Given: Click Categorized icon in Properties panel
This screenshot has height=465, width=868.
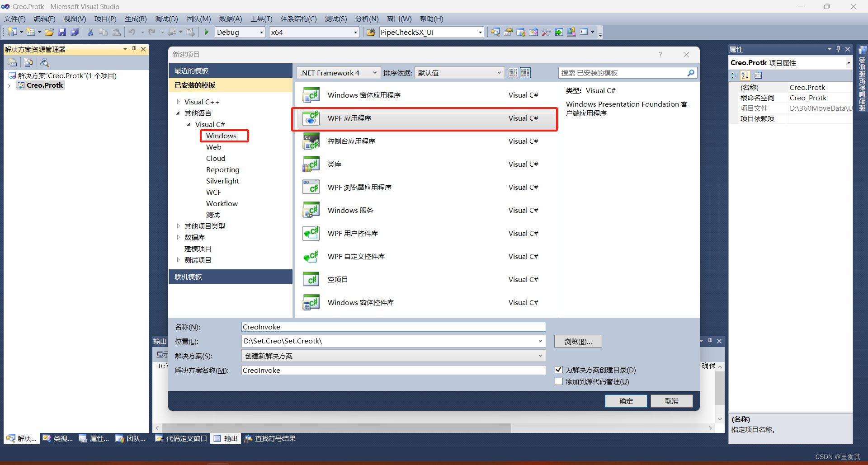Looking at the screenshot, I should (734, 75).
